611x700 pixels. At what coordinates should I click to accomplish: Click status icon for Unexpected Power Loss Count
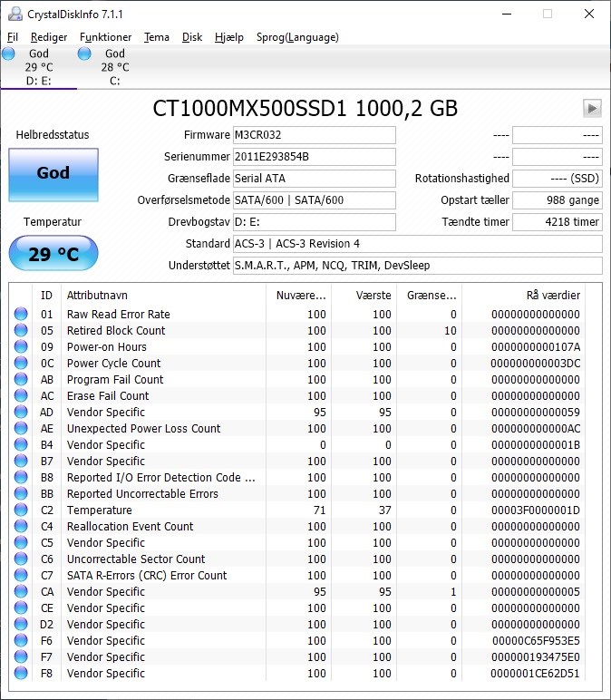click(21, 428)
